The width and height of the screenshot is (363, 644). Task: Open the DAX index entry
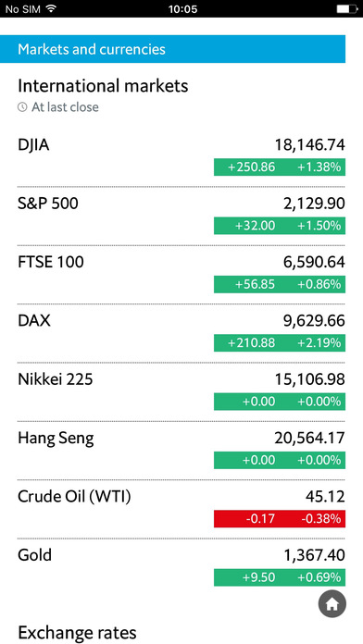pos(181,333)
